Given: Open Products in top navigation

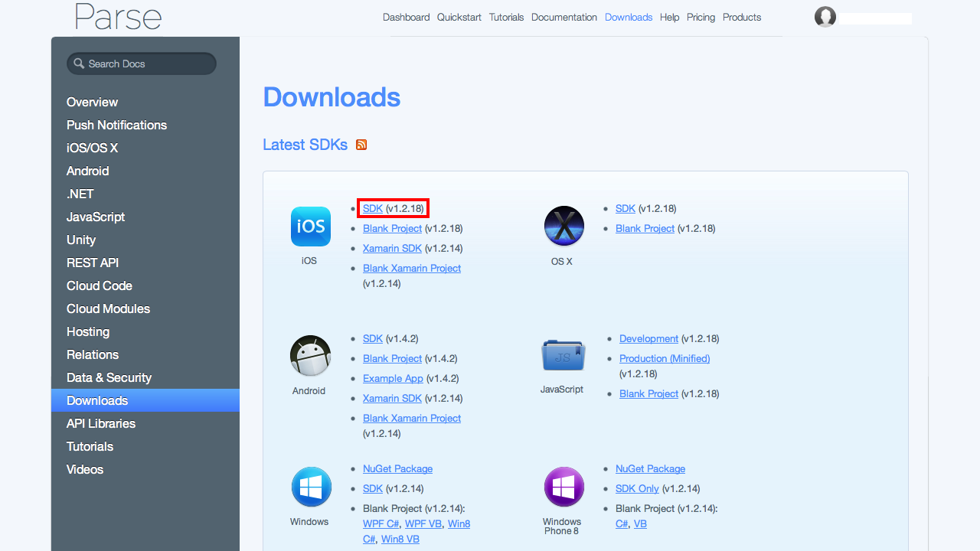Looking at the screenshot, I should click(742, 17).
